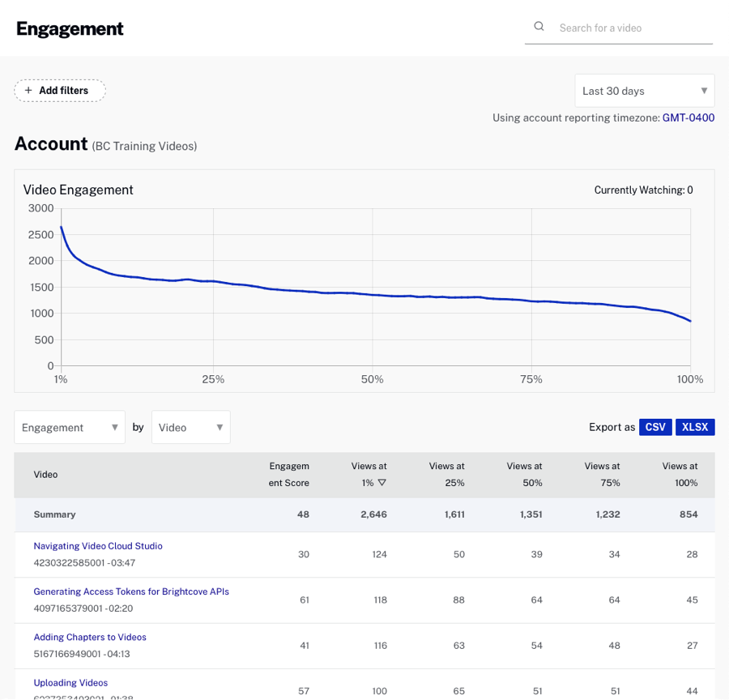
Task: Click the search magnifier icon
Action: [539, 26]
